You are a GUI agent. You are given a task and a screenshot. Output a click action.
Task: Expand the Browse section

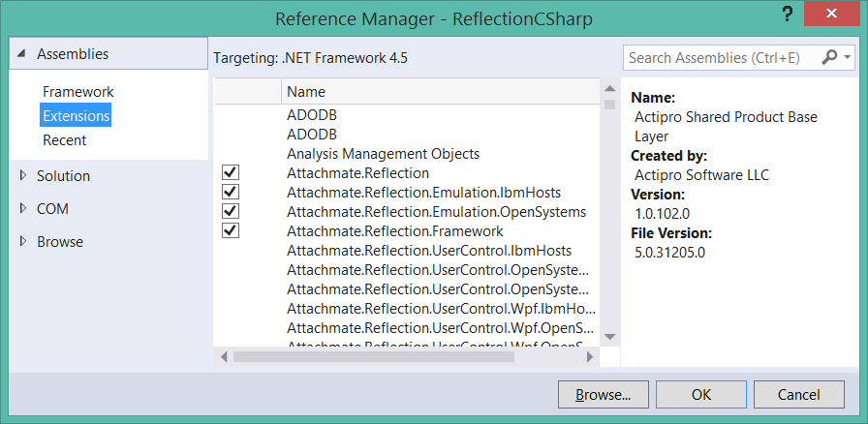[x=22, y=241]
